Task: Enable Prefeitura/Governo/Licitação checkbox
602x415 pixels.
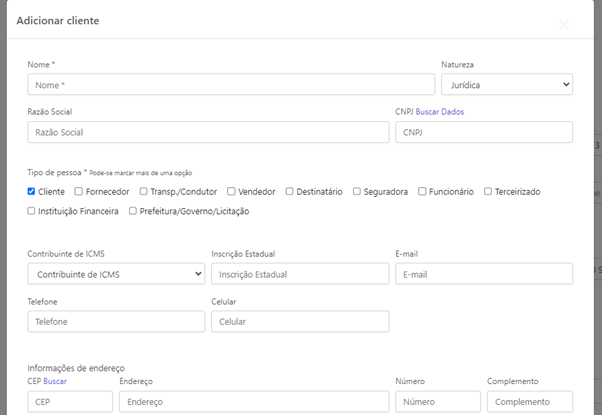Action: coord(133,211)
